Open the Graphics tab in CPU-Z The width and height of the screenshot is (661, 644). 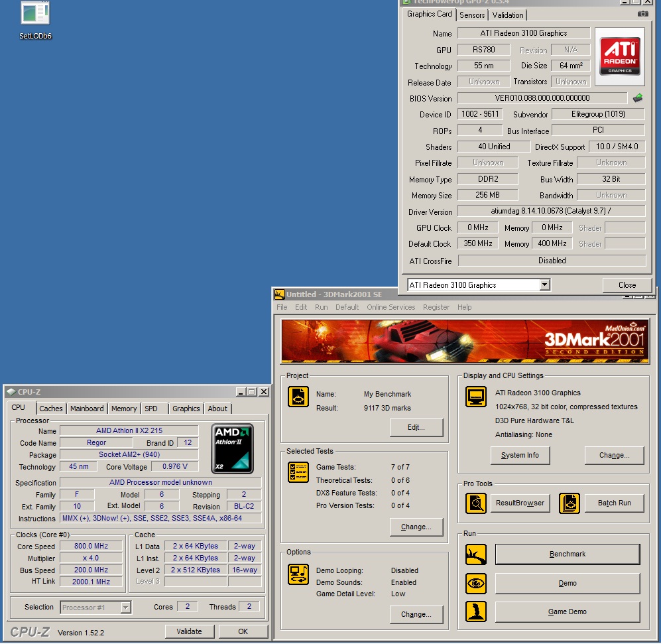tap(186, 409)
